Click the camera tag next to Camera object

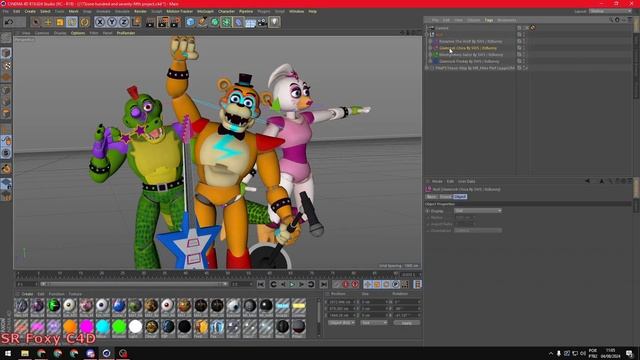pyautogui.click(x=533, y=28)
